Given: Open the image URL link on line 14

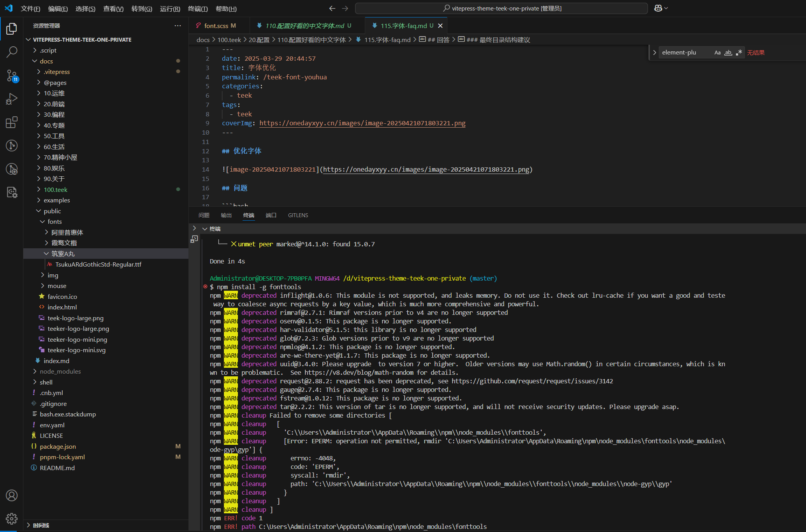Looking at the screenshot, I should pyautogui.click(x=426, y=170).
